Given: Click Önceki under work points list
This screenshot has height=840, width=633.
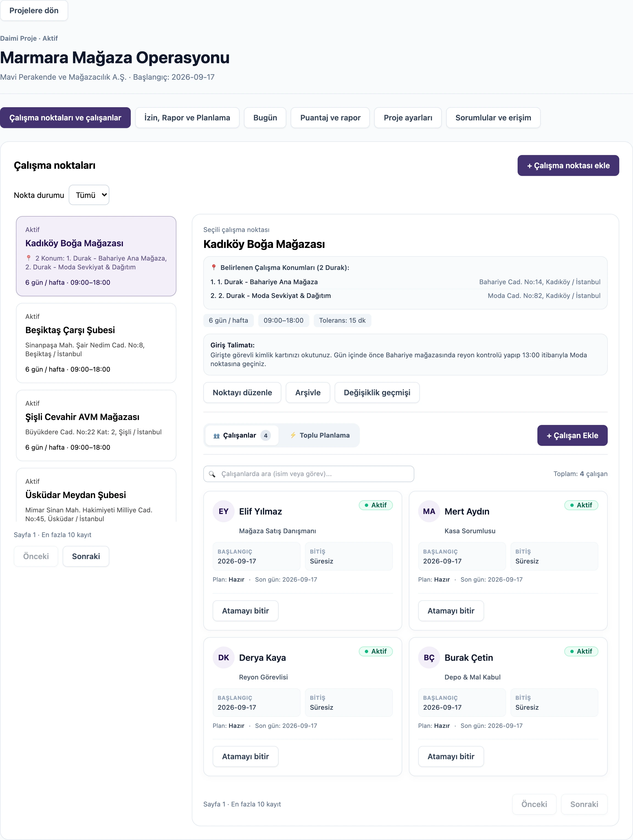Looking at the screenshot, I should (x=36, y=556).
